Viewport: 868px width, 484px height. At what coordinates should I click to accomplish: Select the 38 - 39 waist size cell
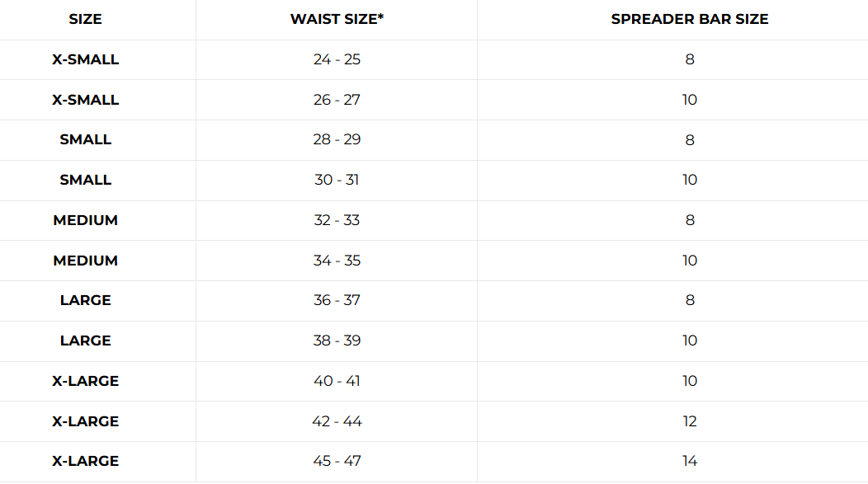tap(337, 341)
